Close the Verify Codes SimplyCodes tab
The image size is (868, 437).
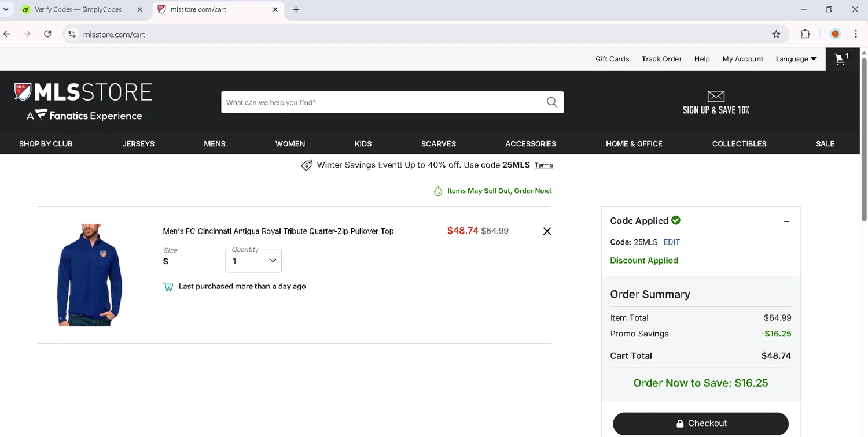tap(139, 10)
